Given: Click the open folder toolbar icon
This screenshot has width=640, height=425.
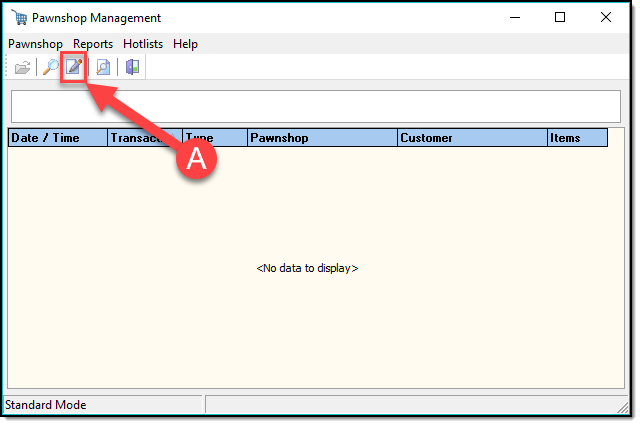Looking at the screenshot, I should [x=22, y=68].
